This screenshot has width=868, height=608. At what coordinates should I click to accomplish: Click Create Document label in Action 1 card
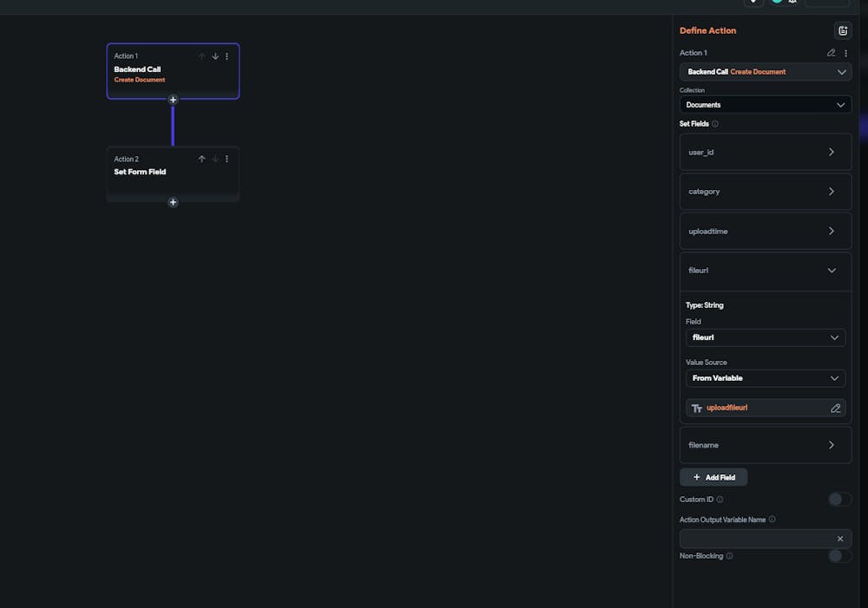tap(140, 80)
